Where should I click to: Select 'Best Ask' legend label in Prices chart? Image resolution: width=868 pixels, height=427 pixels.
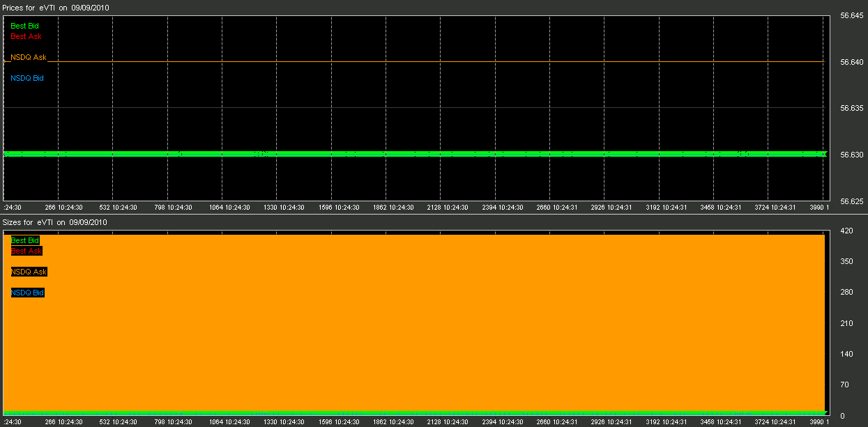(26, 36)
